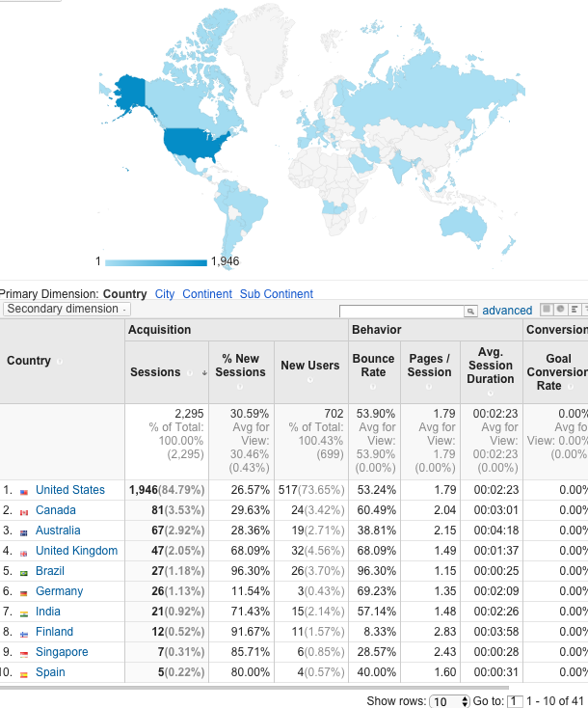This screenshot has height=708, width=588.
Task: Focus the table search input field
Action: [x=402, y=312]
